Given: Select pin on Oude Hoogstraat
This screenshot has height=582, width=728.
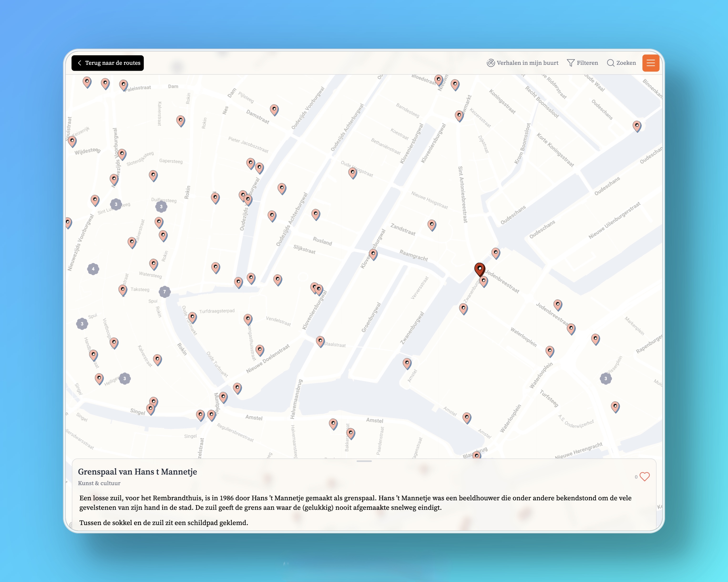Looking at the screenshot, I should (353, 173).
